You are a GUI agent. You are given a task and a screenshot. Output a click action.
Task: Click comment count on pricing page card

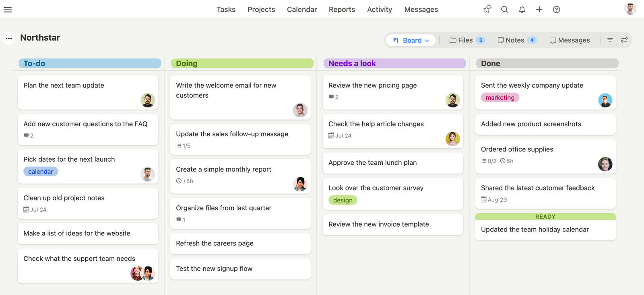334,97
